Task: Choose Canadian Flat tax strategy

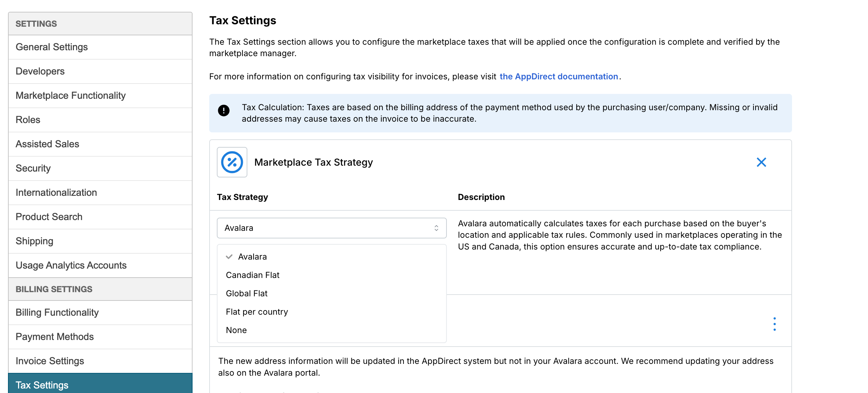Action: point(253,275)
